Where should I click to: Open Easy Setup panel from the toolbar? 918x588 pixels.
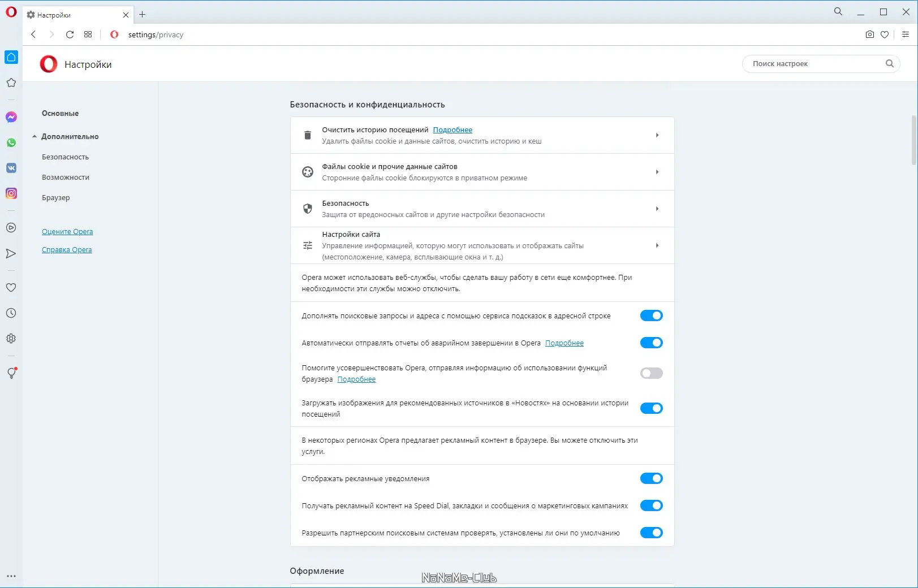904,34
